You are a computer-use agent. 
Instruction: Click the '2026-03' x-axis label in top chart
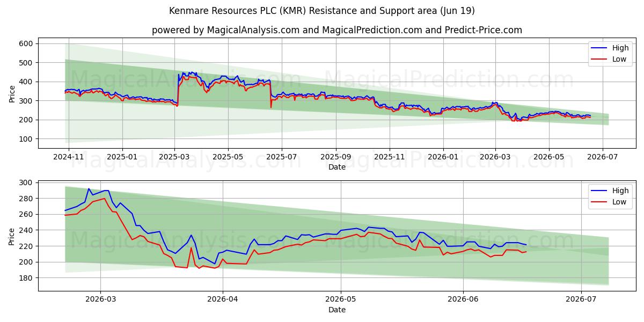point(495,157)
